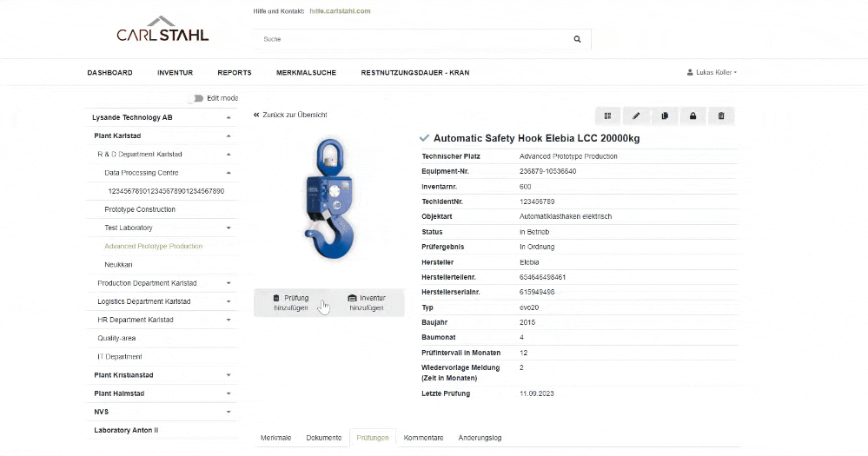
Task: Click the copy duplicate icon
Action: pos(664,116)
